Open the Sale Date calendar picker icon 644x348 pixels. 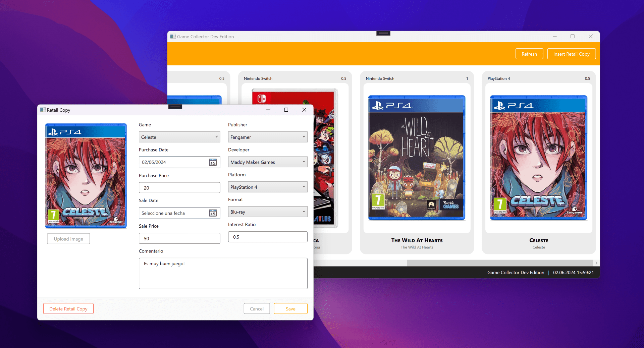coord(213,213)
